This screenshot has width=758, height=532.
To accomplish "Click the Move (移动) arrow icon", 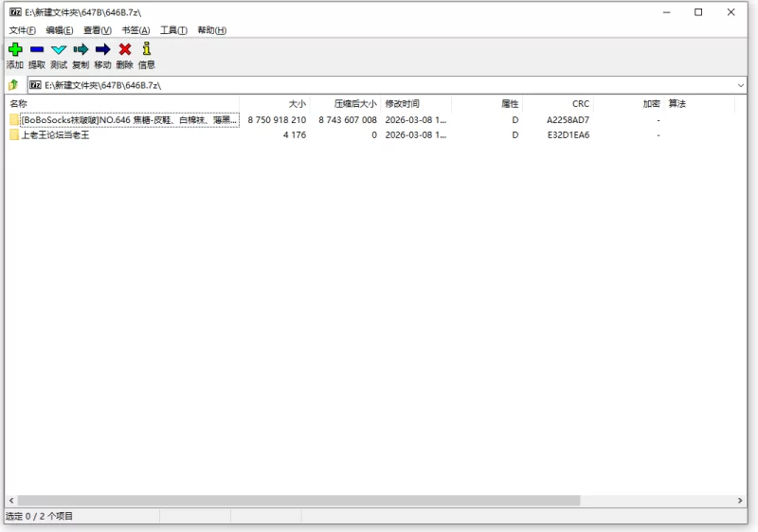I will pos(102,50).
